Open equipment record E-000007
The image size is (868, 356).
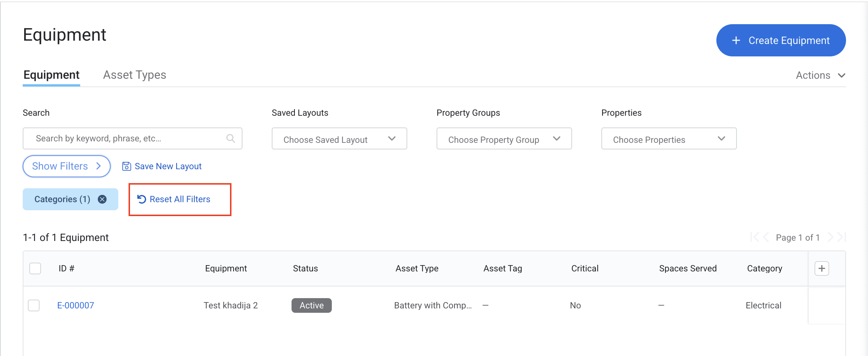point(75,305)
